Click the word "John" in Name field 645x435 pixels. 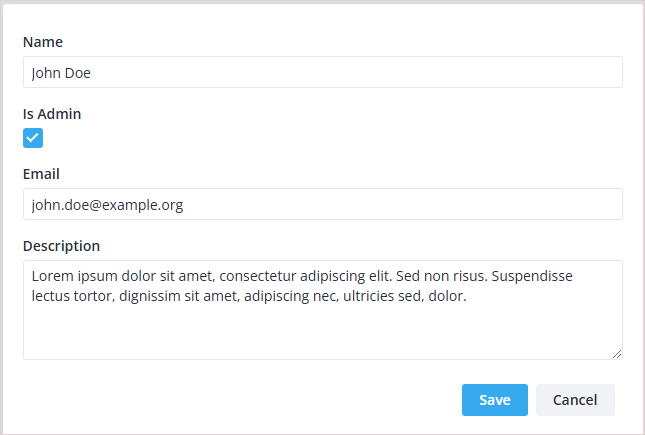(47, 72)
